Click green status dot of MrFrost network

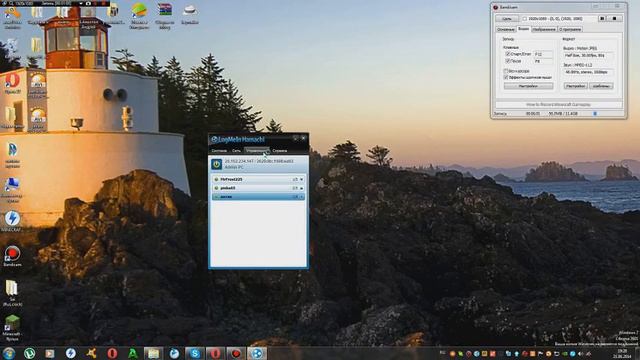(216, 179)
